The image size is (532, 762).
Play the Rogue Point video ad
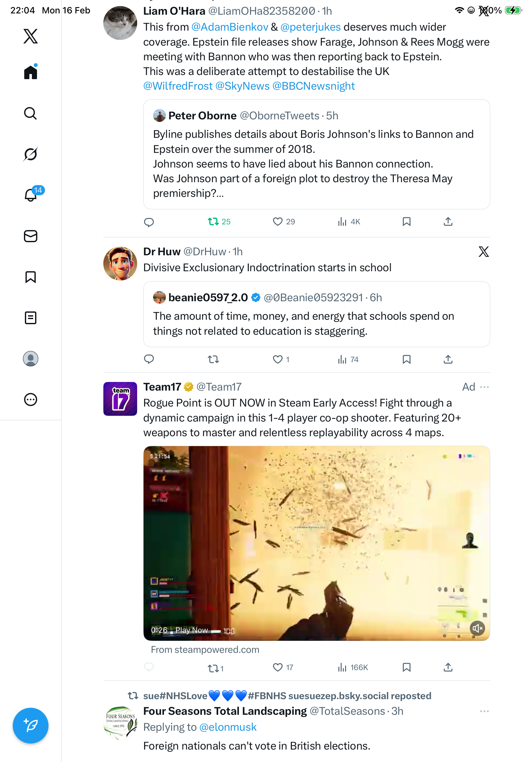pyautogui.click(x=316, y=543)
